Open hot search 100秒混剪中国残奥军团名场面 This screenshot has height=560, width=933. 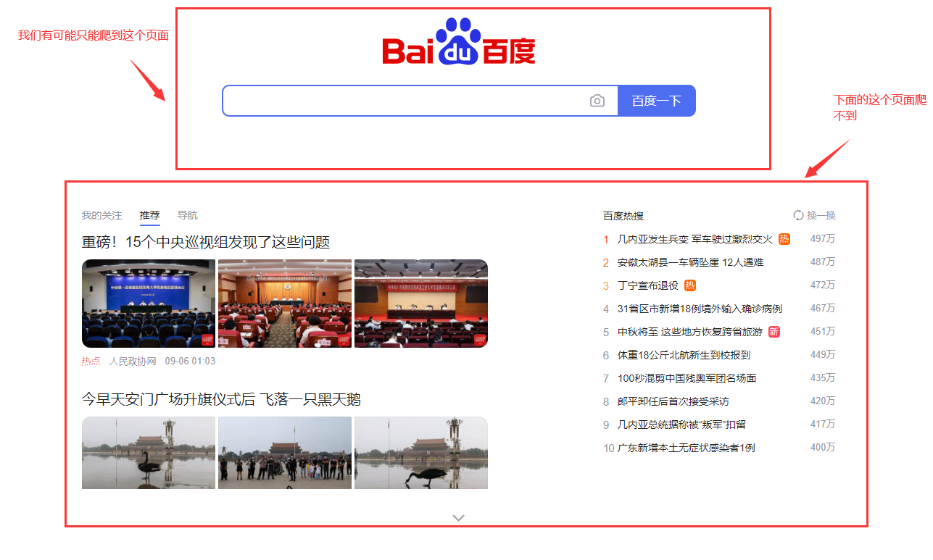tap(687, 378)
